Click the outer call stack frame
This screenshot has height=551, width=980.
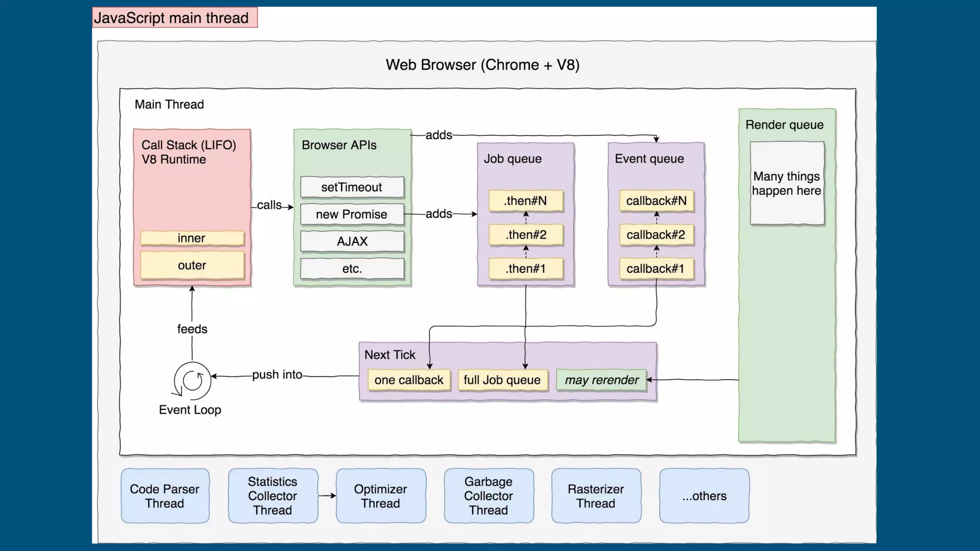tap(192, 265)
